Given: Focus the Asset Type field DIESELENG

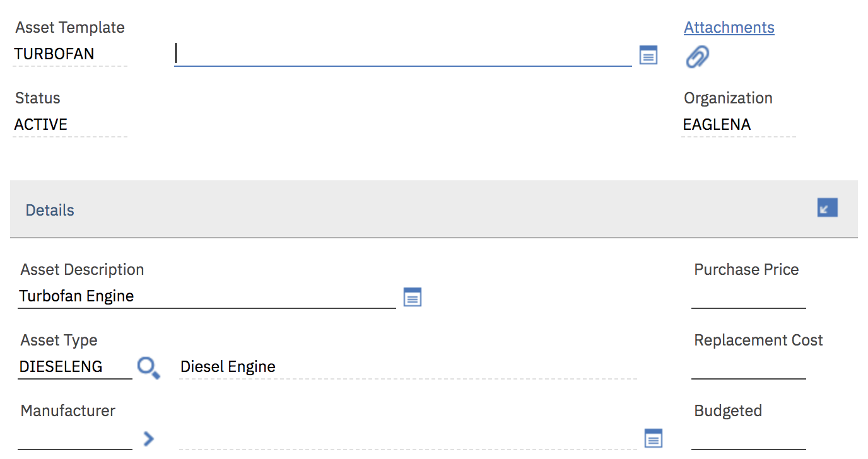Looking at the screenshot, I should [74, 367].
